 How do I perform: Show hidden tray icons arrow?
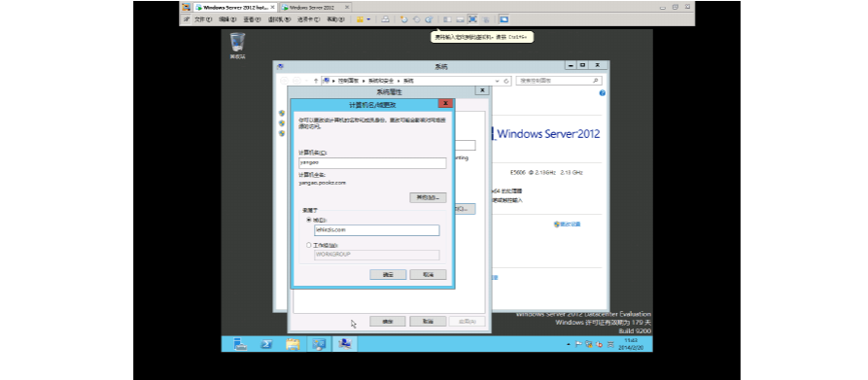569,344
